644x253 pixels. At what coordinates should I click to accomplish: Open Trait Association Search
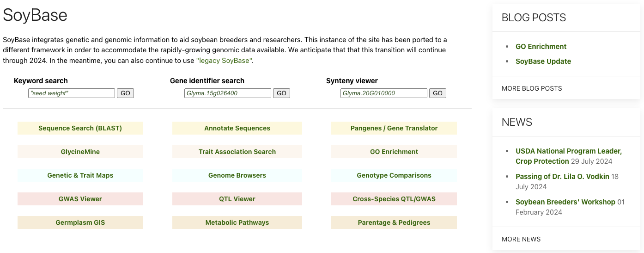point(237,152)
